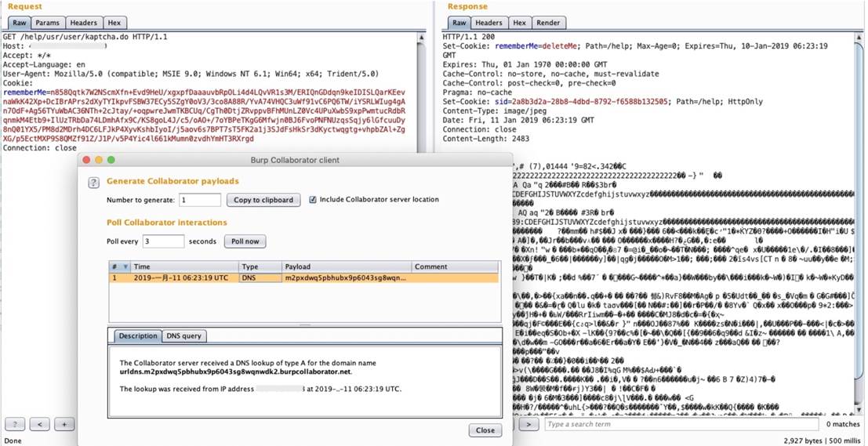Switch to the Response Hex tab
This screenshot has height=446, width=868.
coord(519,23)
